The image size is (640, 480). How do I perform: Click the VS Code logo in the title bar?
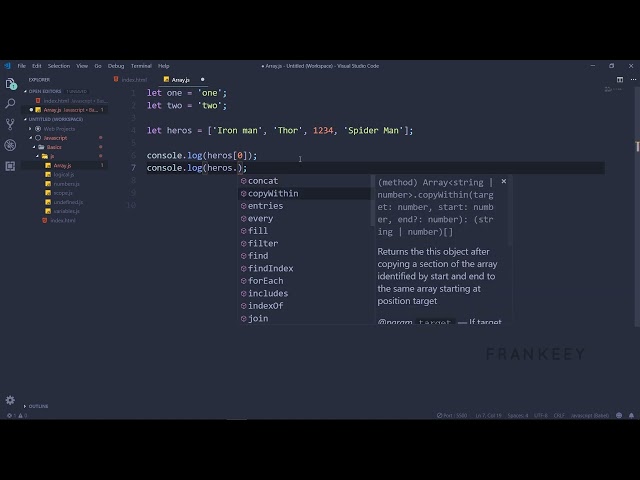click(x=7, y=66)
